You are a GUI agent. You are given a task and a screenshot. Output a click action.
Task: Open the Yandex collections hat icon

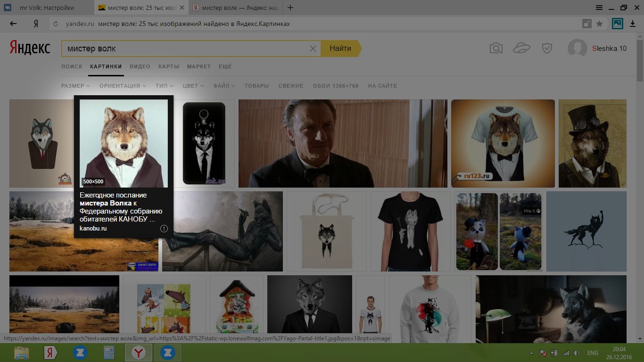pyautogui.click(x=521, y=48)
